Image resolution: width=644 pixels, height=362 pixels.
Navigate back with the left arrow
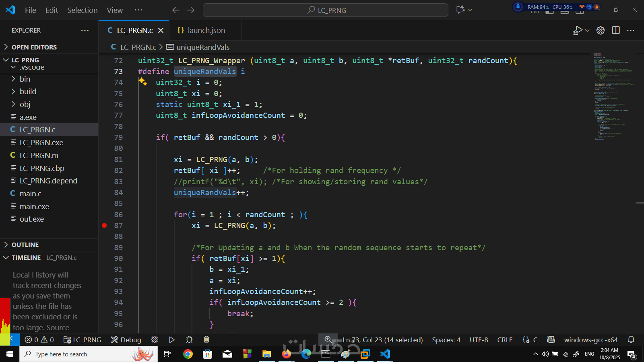click(175, 10)
